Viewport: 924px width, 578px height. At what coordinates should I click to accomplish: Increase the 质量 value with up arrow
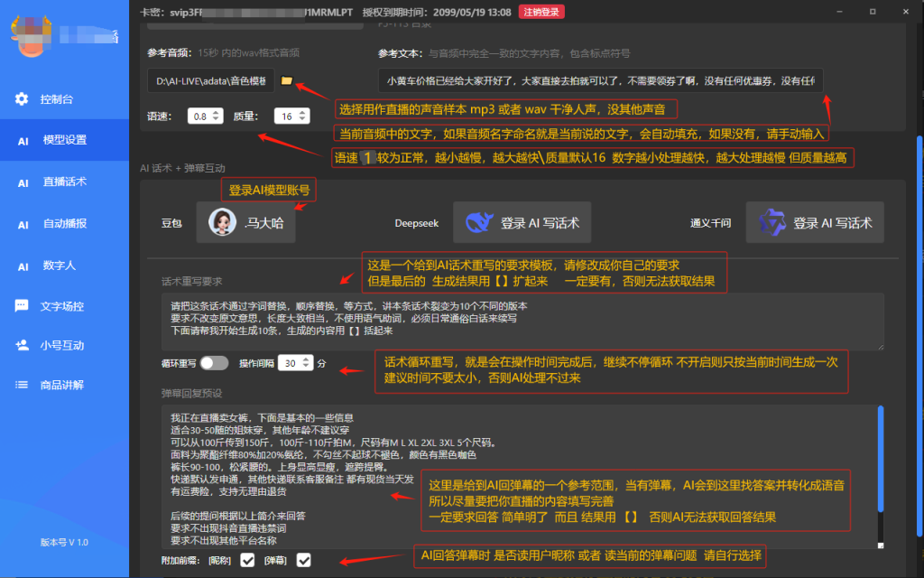[x=302, y=113]
